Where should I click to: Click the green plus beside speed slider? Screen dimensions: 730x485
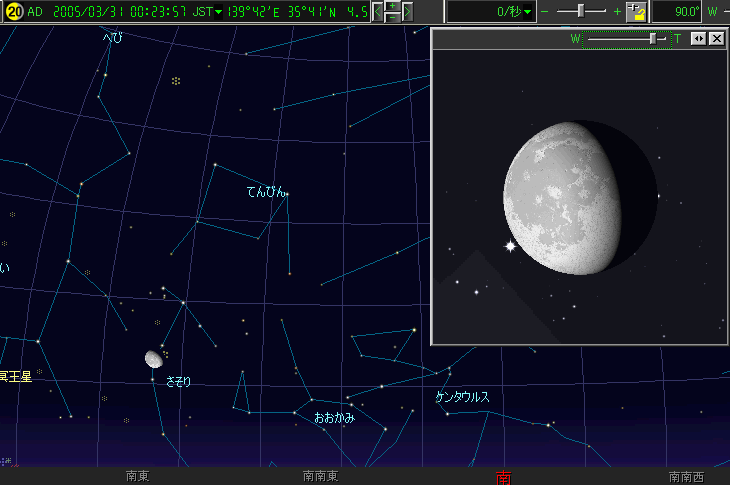coord(617,12)
